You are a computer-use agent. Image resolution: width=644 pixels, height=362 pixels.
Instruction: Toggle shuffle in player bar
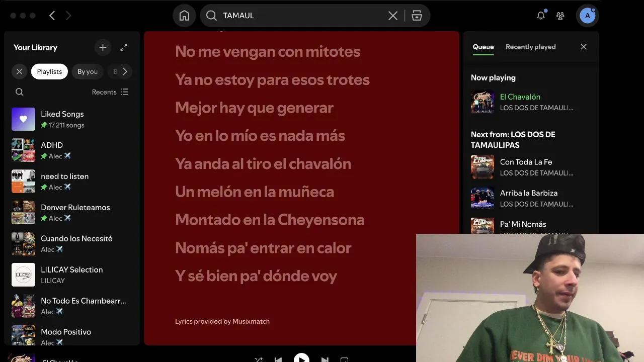click(x=259, y=359)
